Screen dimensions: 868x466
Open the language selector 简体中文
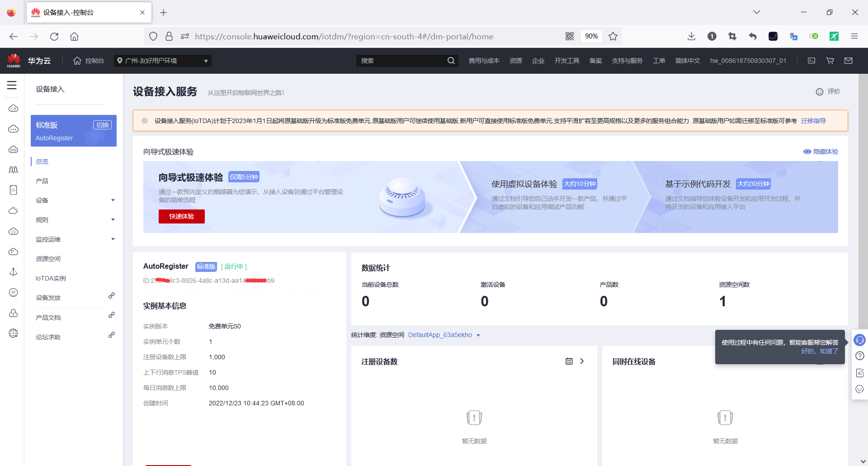pos(688,61)
